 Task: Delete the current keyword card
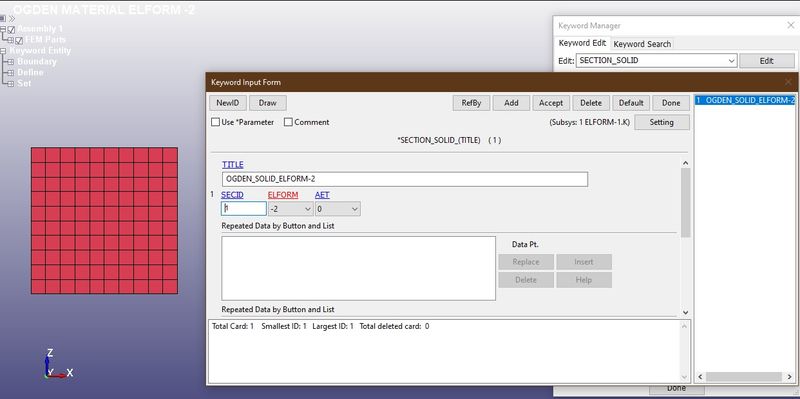click(x=591, y=103)
